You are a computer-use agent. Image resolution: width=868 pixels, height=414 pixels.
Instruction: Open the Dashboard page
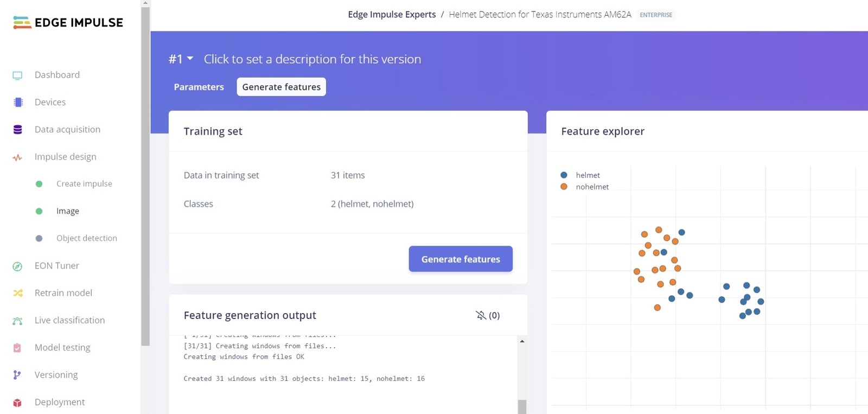[57, 75]
